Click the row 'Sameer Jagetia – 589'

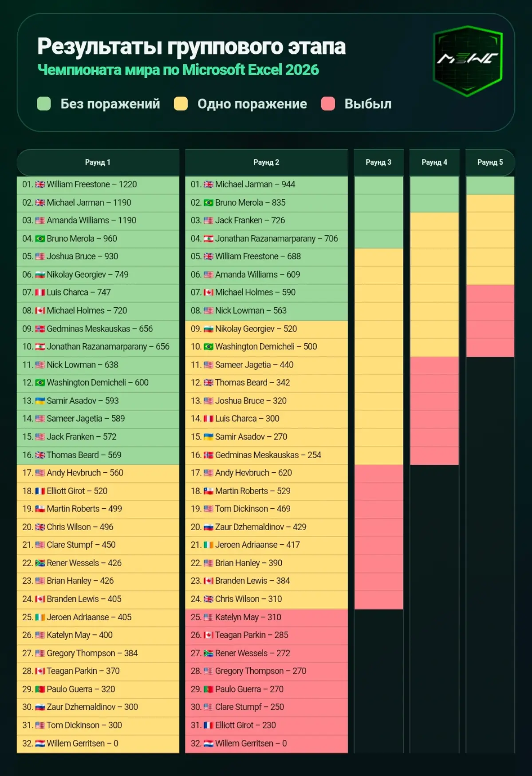point(98,419)
